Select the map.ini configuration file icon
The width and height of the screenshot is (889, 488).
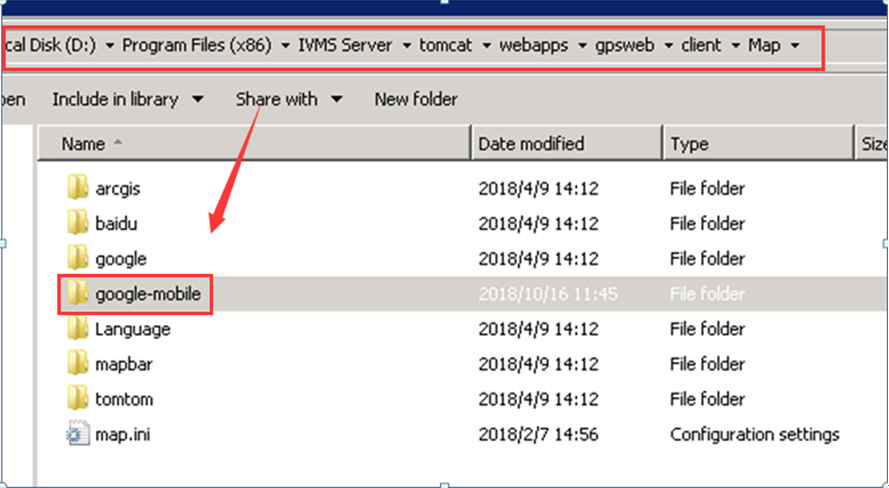click(x=78, y=434)
